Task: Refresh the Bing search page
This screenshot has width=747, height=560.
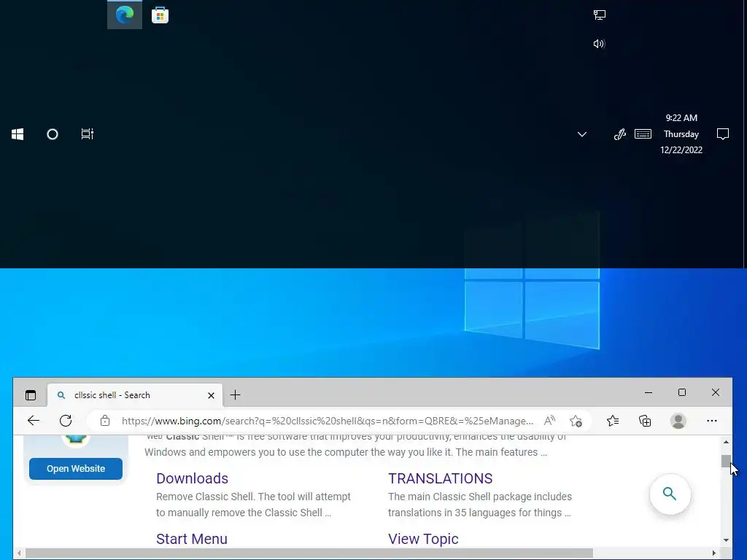Action: [66, 421]
